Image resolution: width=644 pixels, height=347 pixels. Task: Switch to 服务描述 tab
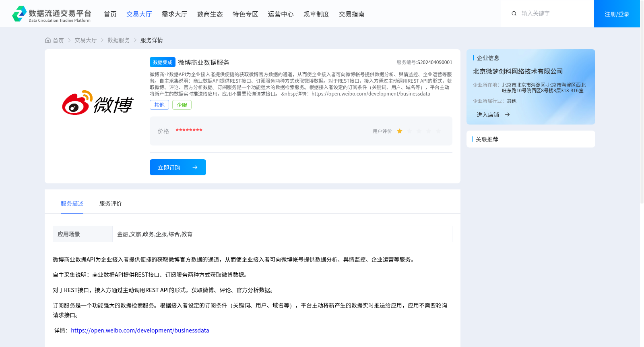tap(72, 204)
